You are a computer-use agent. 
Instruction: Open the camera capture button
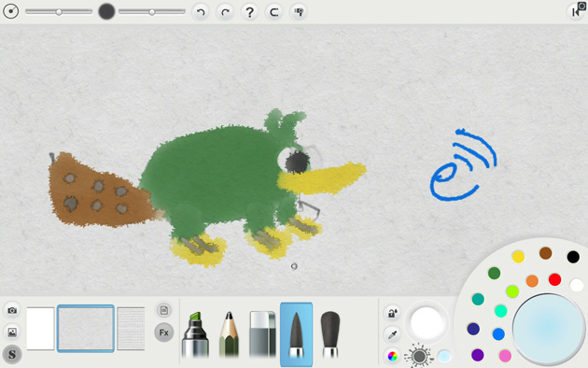pyautogui.click(x=12, y=310)
